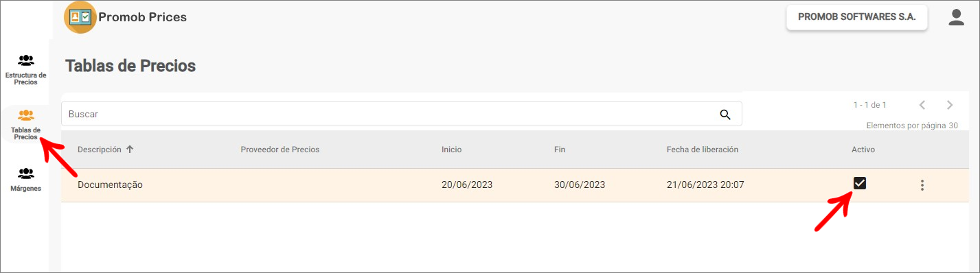Open the user account profile icon
Image resolution: width=980 pixels, height=273 pixels.
(956, 18)
